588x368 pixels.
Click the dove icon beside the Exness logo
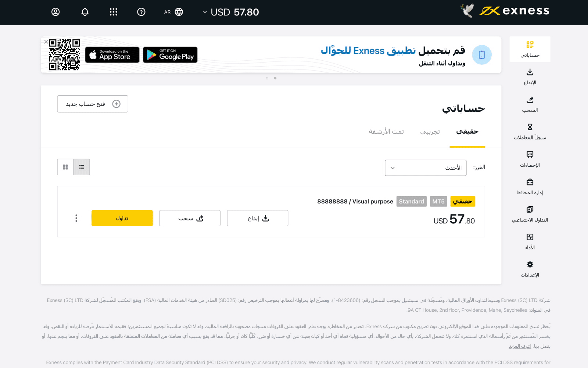[x=467, y=11]
